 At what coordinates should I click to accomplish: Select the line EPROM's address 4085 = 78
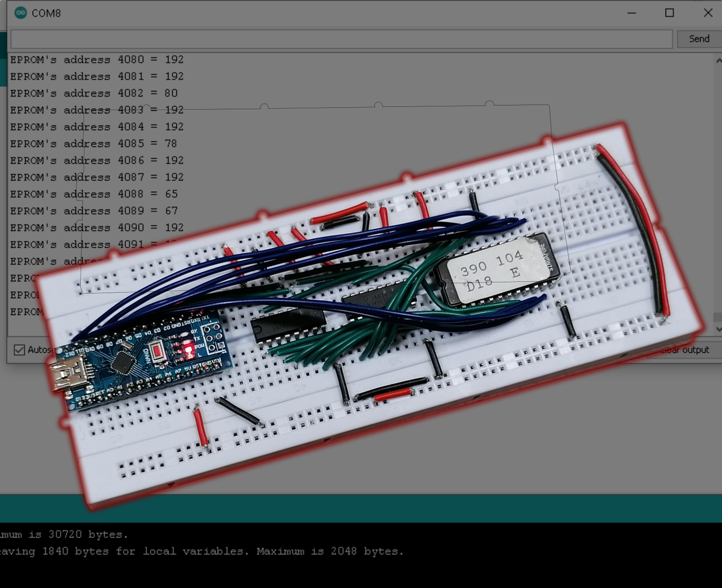tap(92, 144)
